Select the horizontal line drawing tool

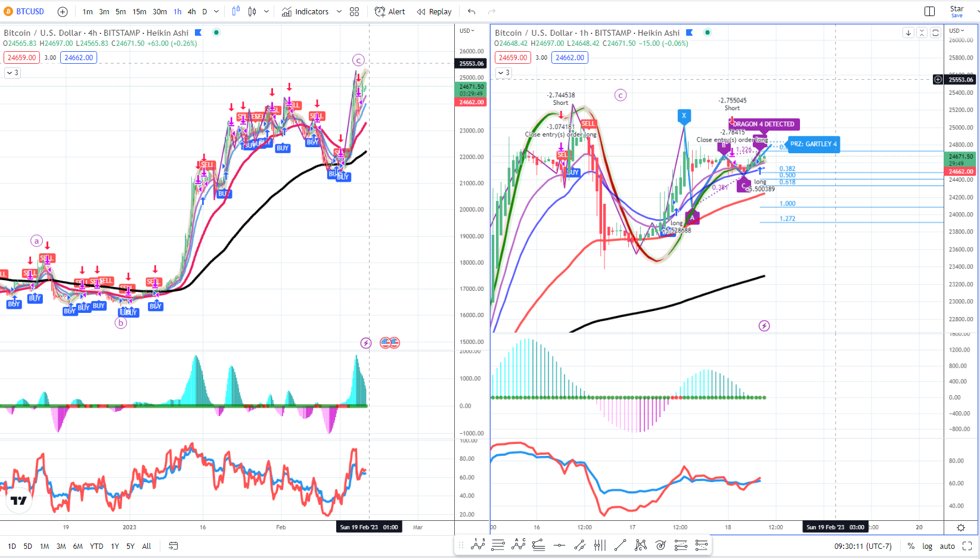tap(559, 545)
